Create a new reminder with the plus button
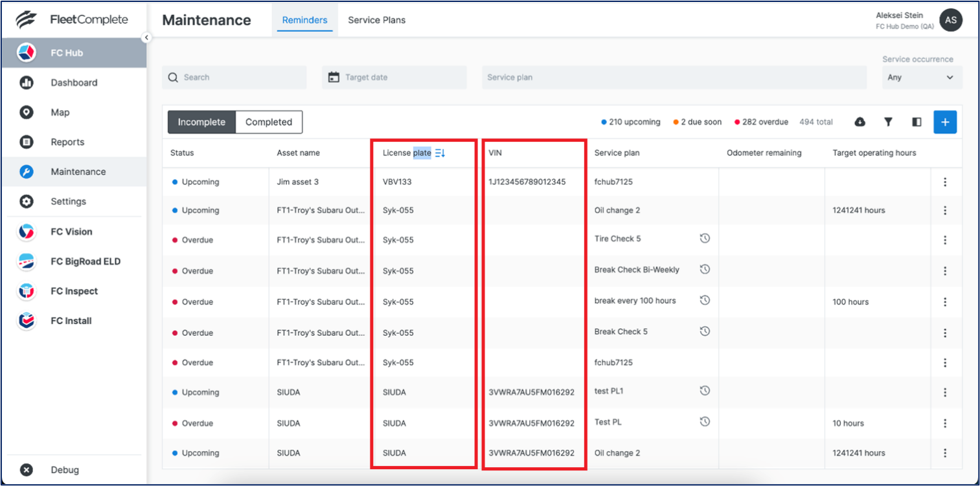Image resolution: width=980 pixels, height=486 pixels. pos(945,122)
